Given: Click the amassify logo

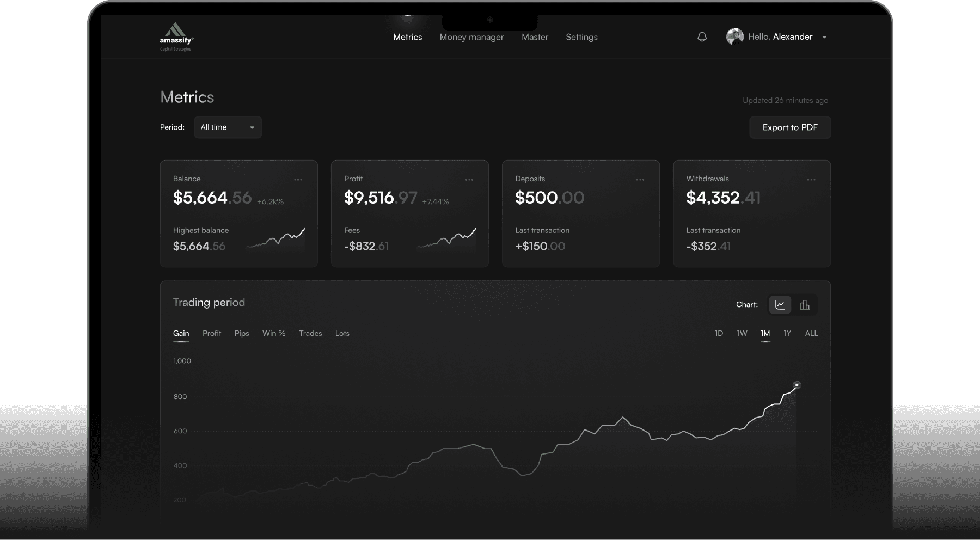Looking at the screenshot, I should point(175,36).
